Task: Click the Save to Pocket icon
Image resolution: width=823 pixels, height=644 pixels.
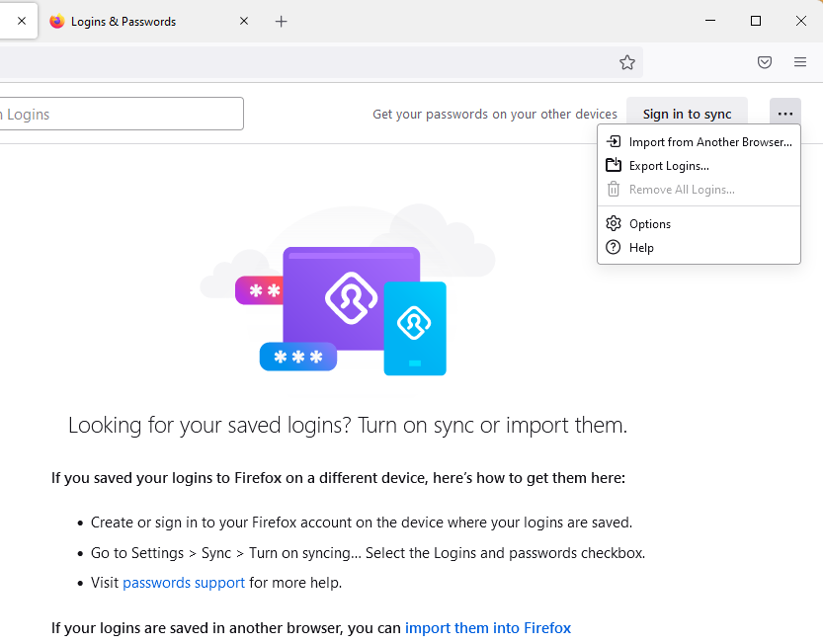Action: (x=764, y=62)
